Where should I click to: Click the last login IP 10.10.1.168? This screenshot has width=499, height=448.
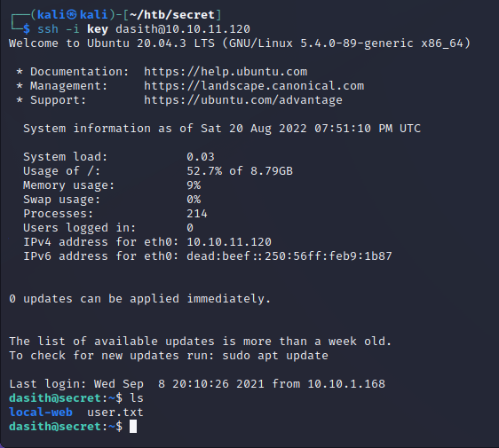(x=346, y=384)
